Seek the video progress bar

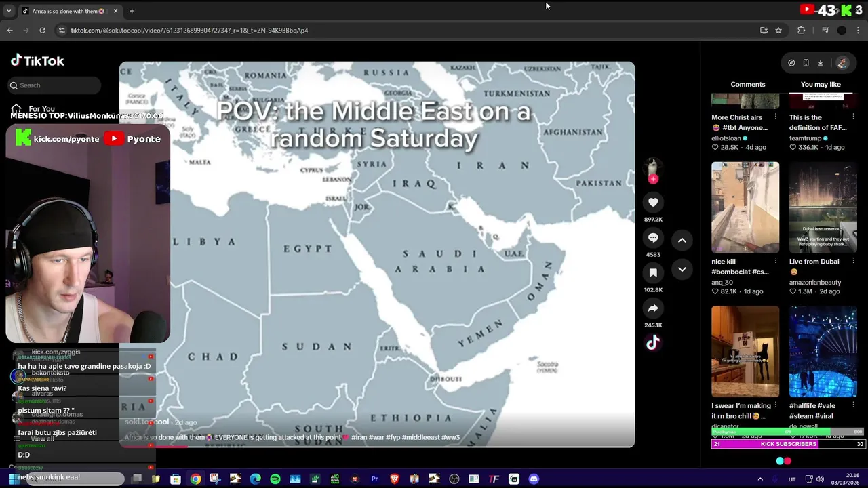pyautogui.click(x=377, y=445)
